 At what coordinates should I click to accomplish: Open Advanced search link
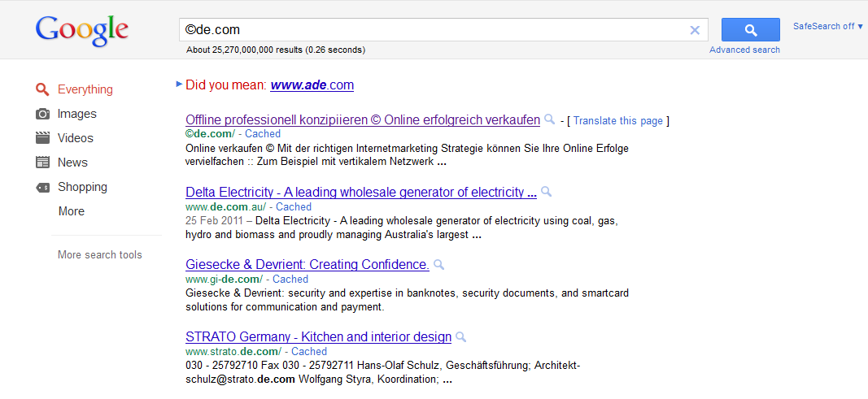tap(744, 50)
